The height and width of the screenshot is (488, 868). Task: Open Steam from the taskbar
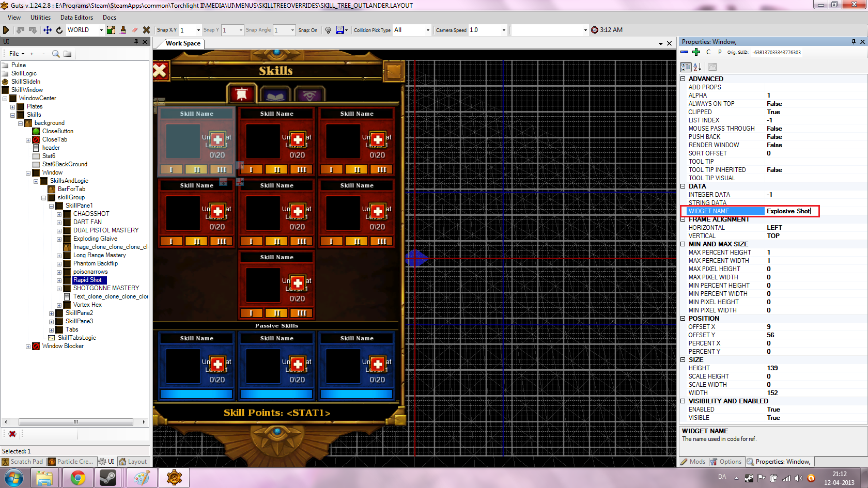[x=108, y=478]
